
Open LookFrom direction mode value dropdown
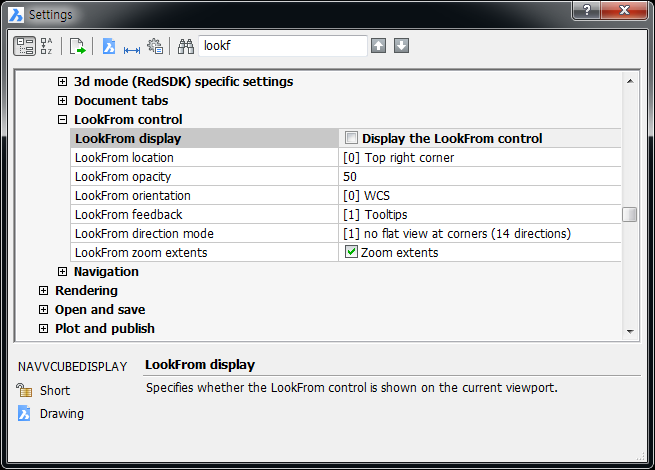[x=480, y=234]
